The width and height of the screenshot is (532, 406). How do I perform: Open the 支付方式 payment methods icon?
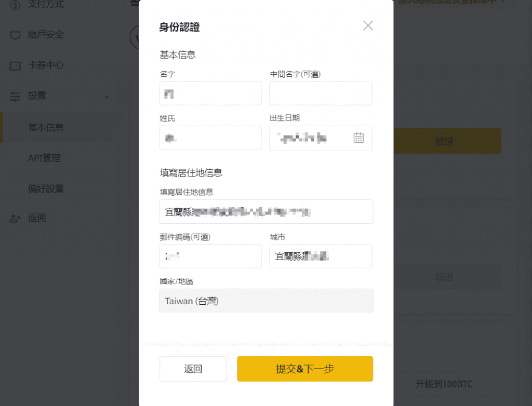tap(15, 4)
